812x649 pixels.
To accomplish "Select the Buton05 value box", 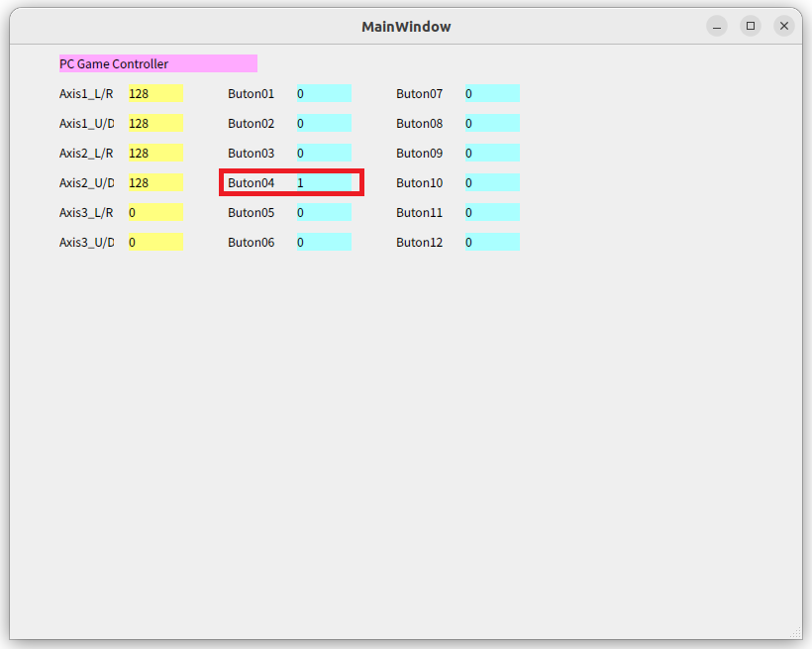I will (322, 212).
